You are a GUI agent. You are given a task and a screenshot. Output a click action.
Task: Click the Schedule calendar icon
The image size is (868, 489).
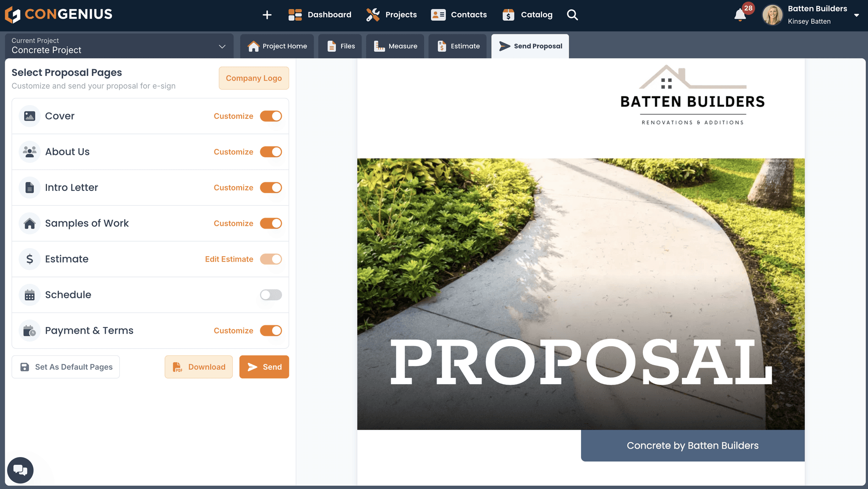click(30, 295)
